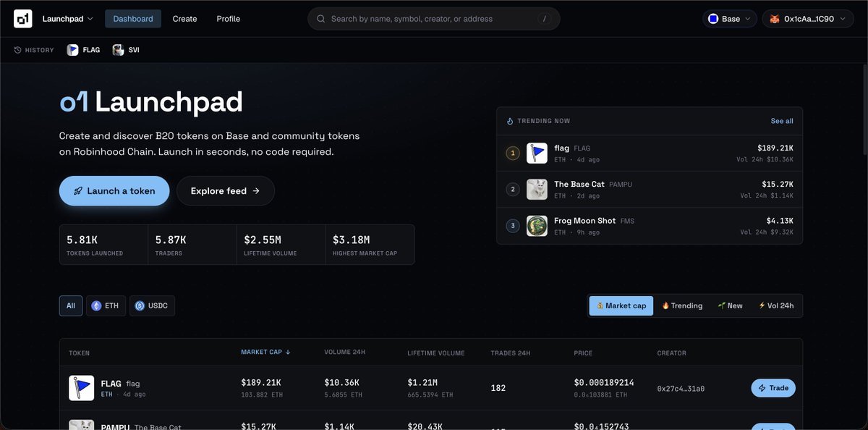Open The Base Cat trending row

coord(650,190)
